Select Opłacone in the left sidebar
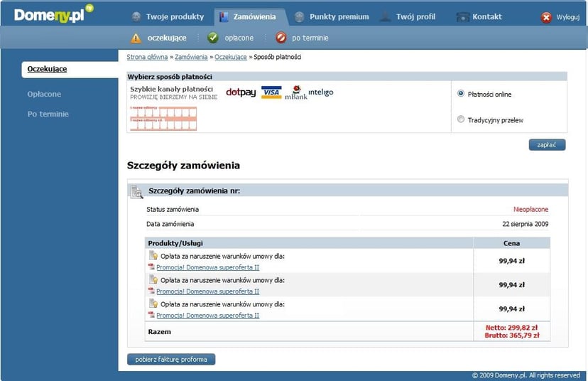 click(44, 94)
